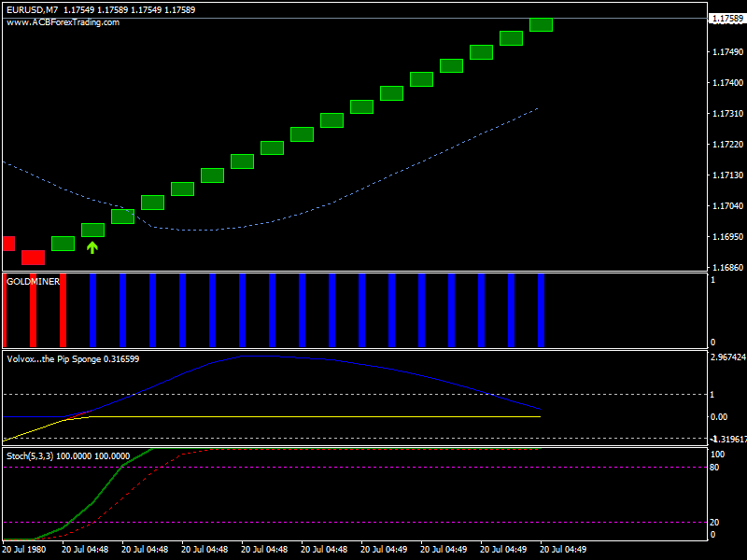Select the topmost green Renko brick
The width and height of the screenshot is (747, 560).
pos(541,24)
